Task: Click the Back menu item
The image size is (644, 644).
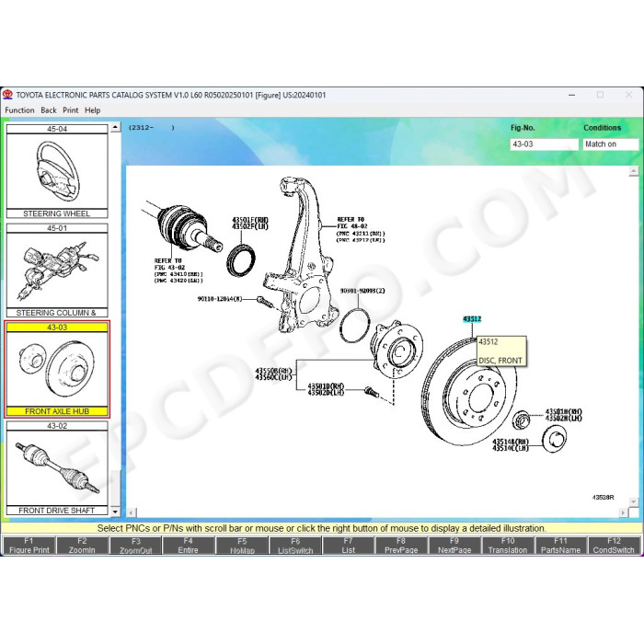Action: point(48,110)
